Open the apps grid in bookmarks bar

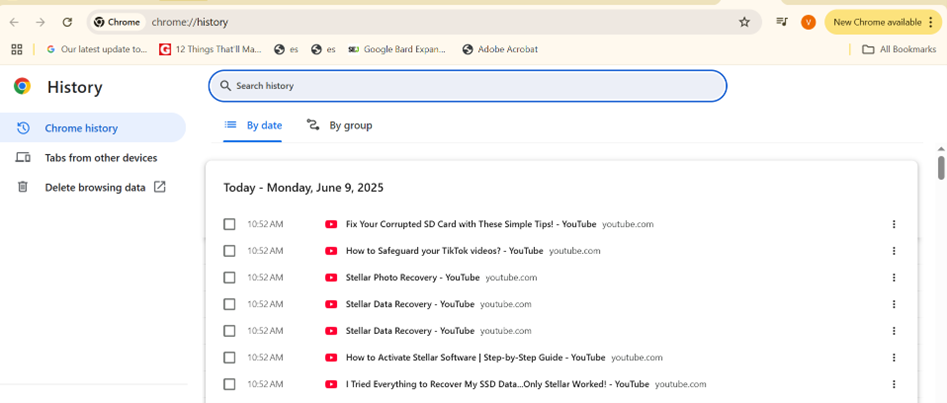[x=17, y=50]
